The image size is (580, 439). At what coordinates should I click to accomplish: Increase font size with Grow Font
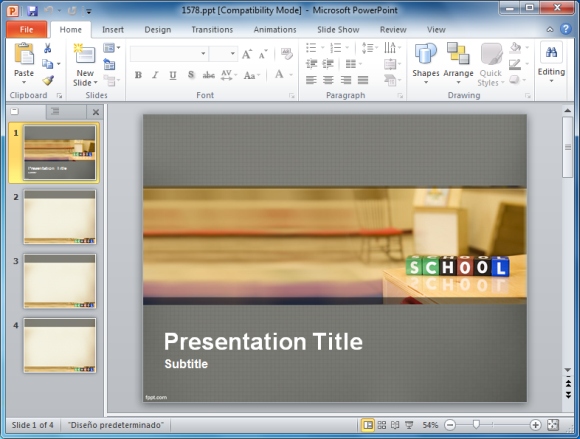point(247,55)
